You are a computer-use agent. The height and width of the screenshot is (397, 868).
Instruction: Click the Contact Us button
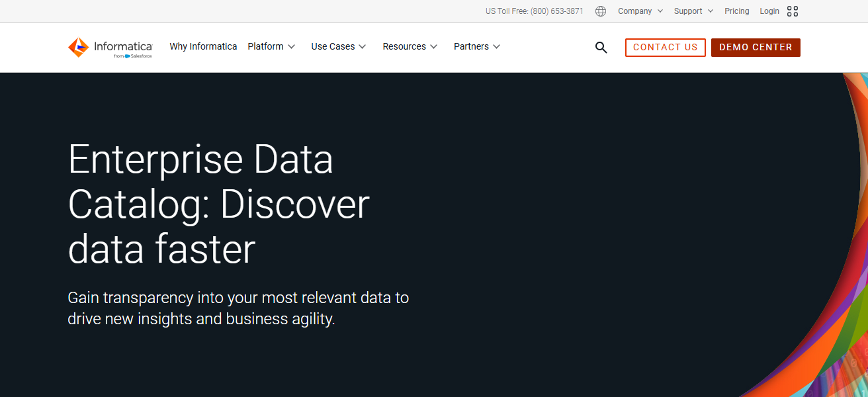[665, 47]
